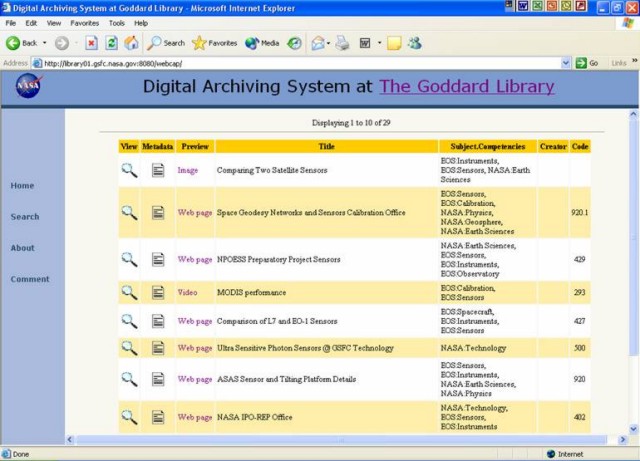640x461 pixels.
Task: Open metadata document for MODIS performance
Action: click(x=158, y=292)
